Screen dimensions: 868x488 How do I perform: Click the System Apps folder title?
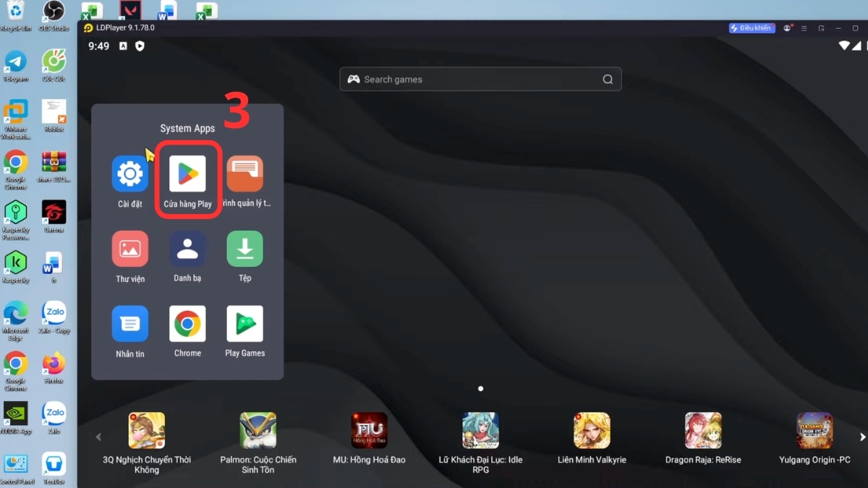click(187, 129)
